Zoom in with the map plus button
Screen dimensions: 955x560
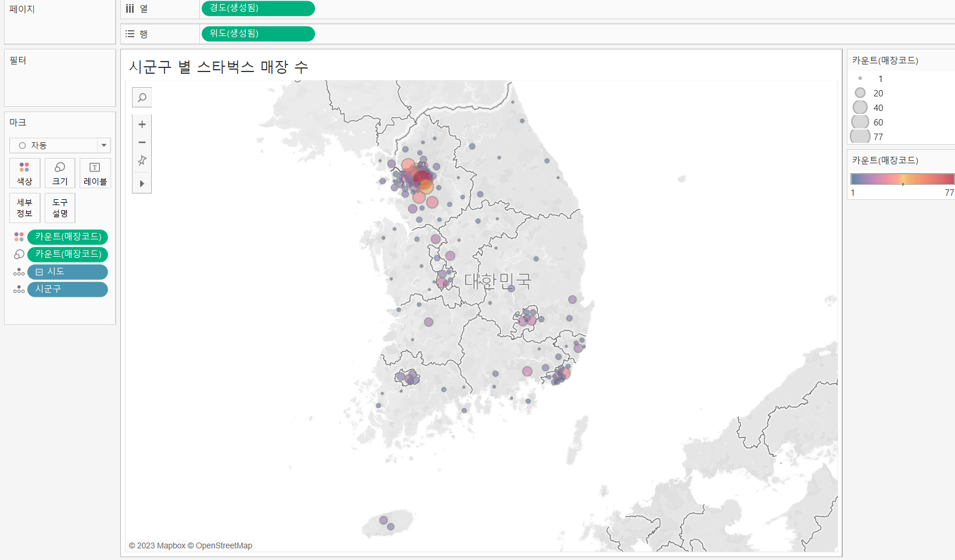click(142, 124)
